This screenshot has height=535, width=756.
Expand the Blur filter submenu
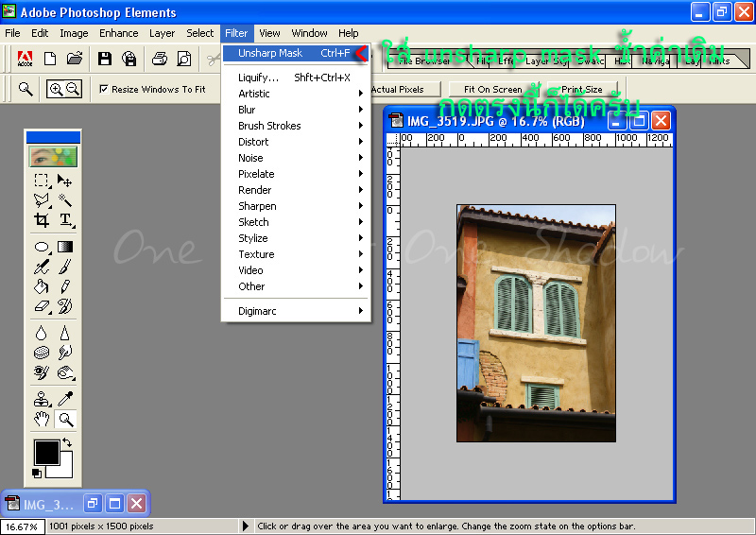296,110
